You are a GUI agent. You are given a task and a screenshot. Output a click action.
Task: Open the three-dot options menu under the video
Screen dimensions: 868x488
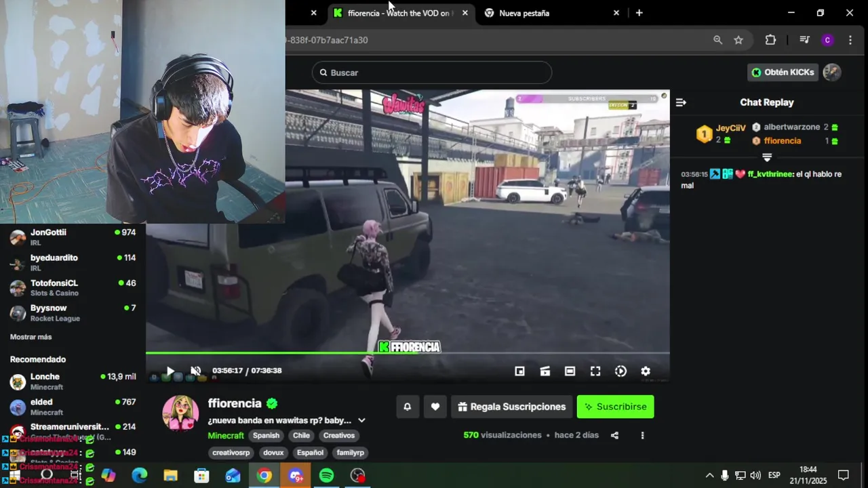click(642, 435)
